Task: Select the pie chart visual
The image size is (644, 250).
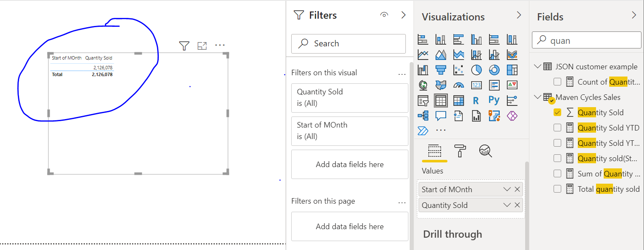Action: point(477,70)
